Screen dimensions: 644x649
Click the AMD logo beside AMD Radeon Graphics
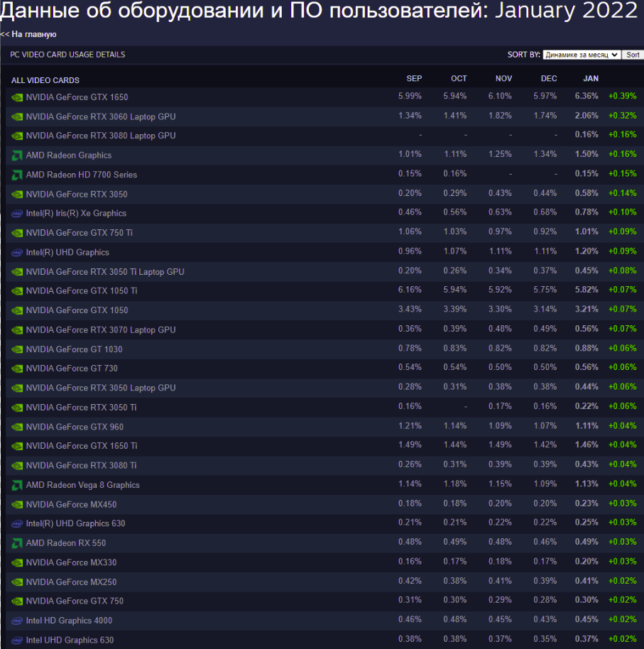click(17, 156)
